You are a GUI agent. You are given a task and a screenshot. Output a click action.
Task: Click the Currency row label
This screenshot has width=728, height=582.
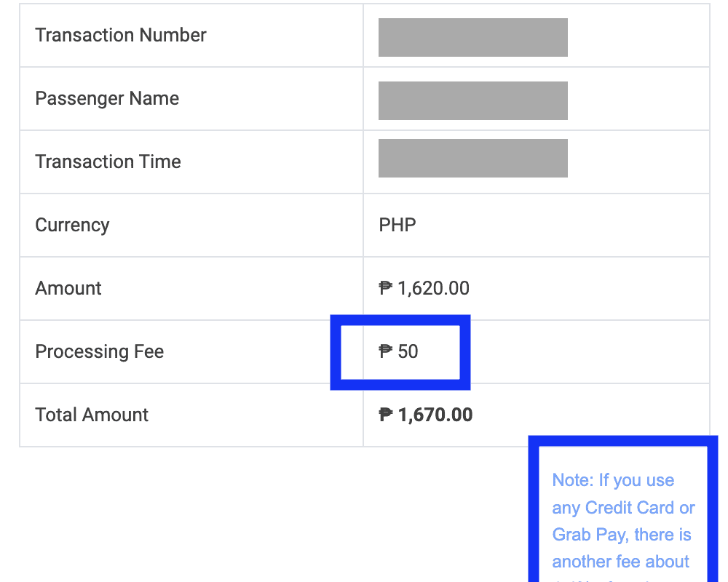pyautogui.click(x=72, y=225)
